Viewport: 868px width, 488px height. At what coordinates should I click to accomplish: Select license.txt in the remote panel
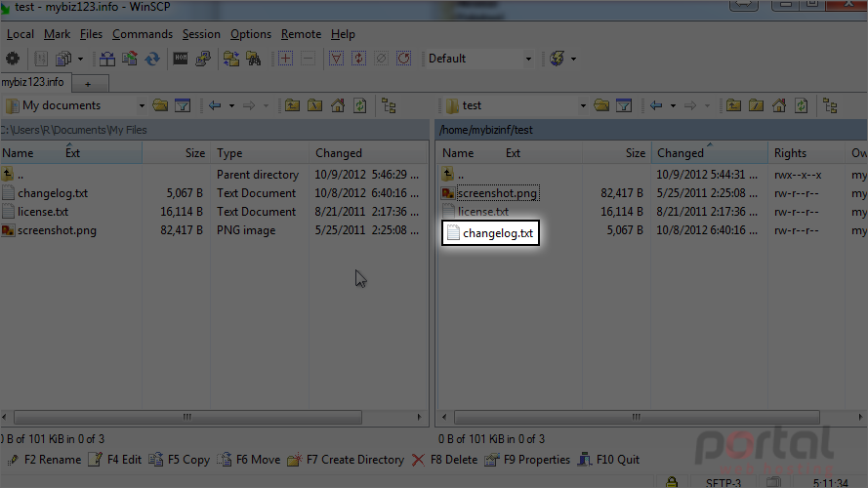point(482,212)
